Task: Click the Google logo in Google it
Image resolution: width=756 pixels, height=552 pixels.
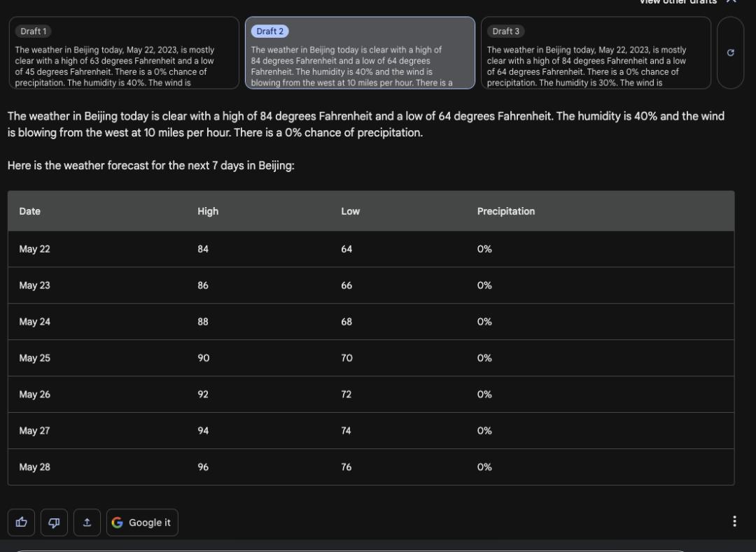Action: point(117,523)
